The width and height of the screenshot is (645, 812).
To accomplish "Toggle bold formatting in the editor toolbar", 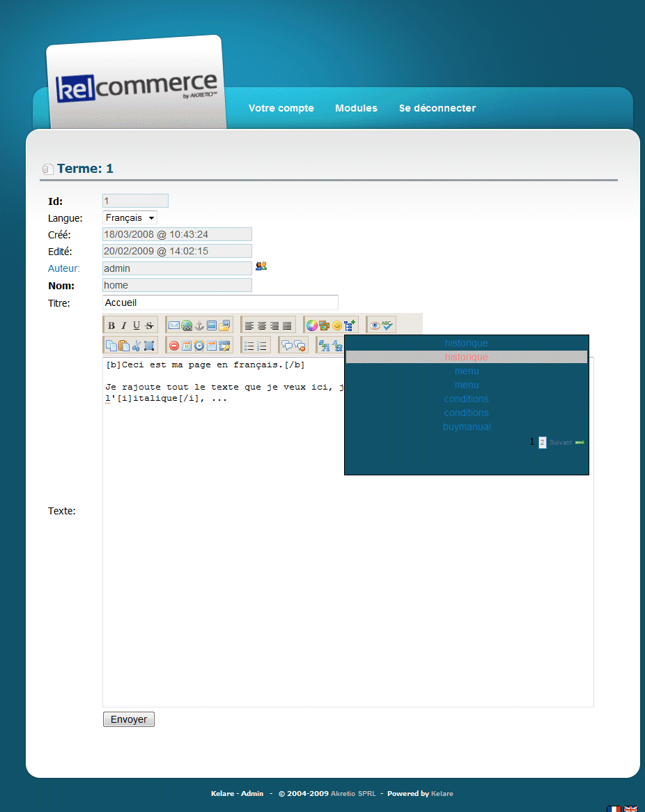I will 111,325.
